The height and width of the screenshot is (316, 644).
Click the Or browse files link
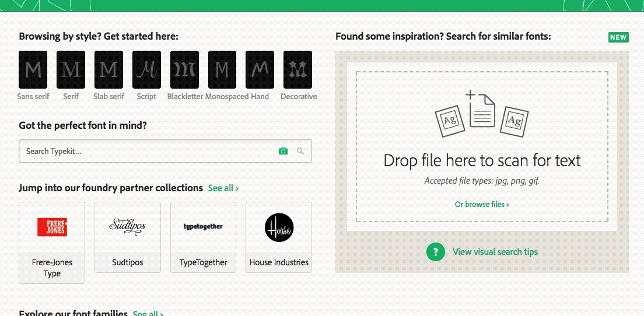(482, 204)
